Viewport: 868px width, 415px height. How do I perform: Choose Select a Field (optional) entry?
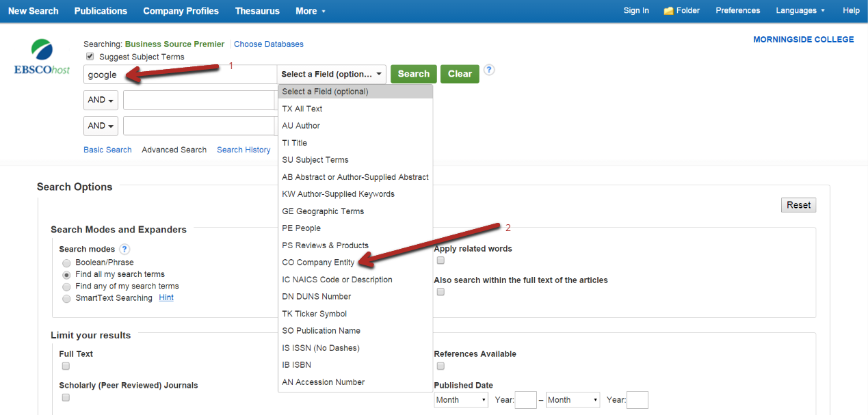click(356, 92)
